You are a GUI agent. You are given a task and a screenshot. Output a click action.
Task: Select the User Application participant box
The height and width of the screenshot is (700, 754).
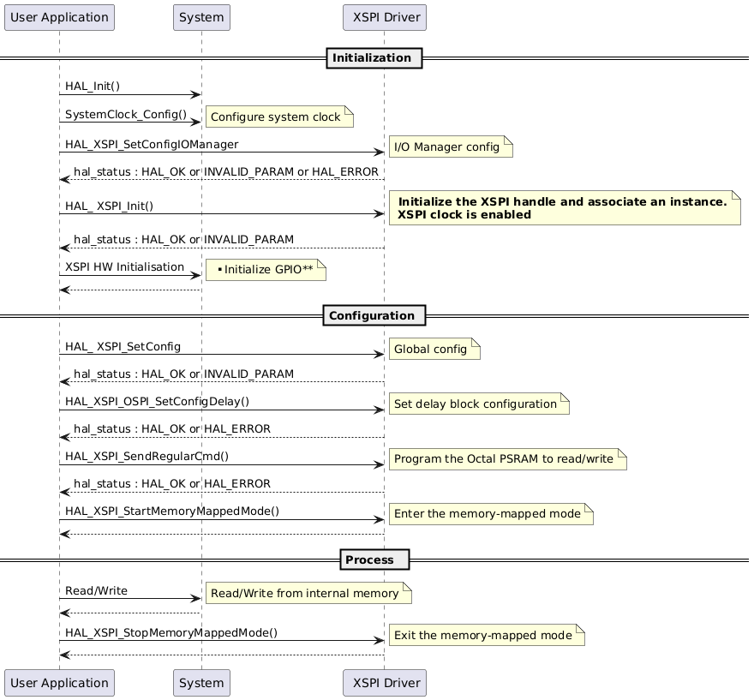coord(58,17)
